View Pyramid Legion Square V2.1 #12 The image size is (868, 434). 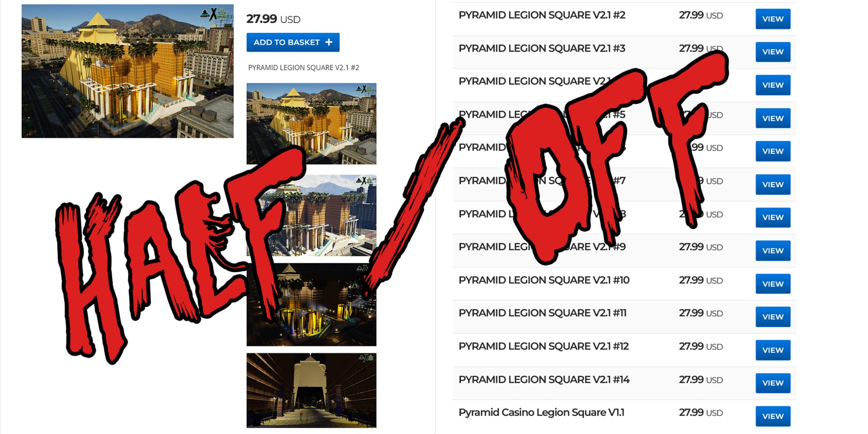[x=773, y=350]
